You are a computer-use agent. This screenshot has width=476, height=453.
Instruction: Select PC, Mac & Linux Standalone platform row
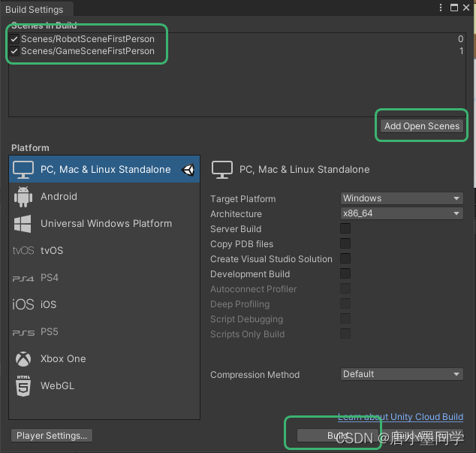click(104, 170)
